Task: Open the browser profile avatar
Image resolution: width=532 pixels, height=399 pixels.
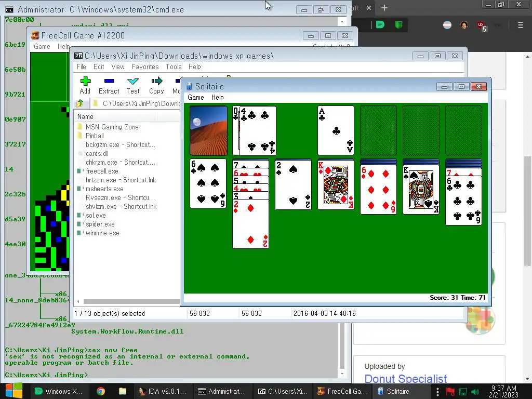Action: 464,25
